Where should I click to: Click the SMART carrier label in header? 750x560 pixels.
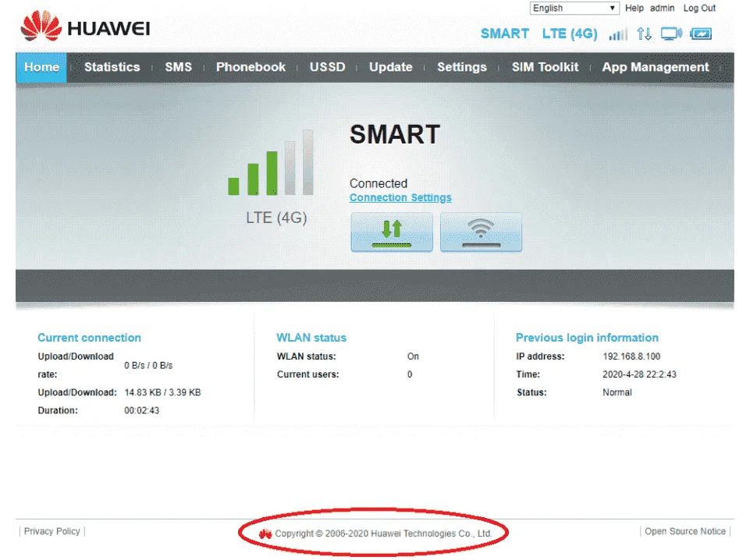pos(505,34)
